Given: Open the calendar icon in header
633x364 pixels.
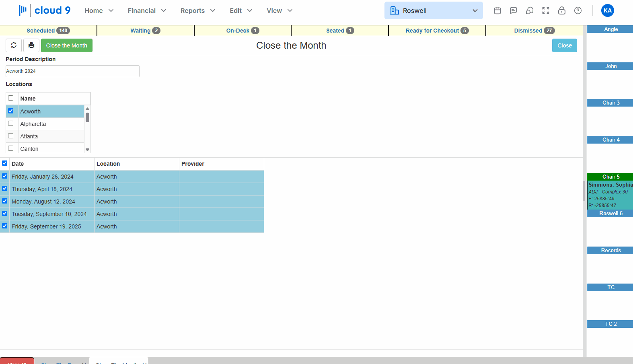Looking at the screenshot, I should point(497,10).
